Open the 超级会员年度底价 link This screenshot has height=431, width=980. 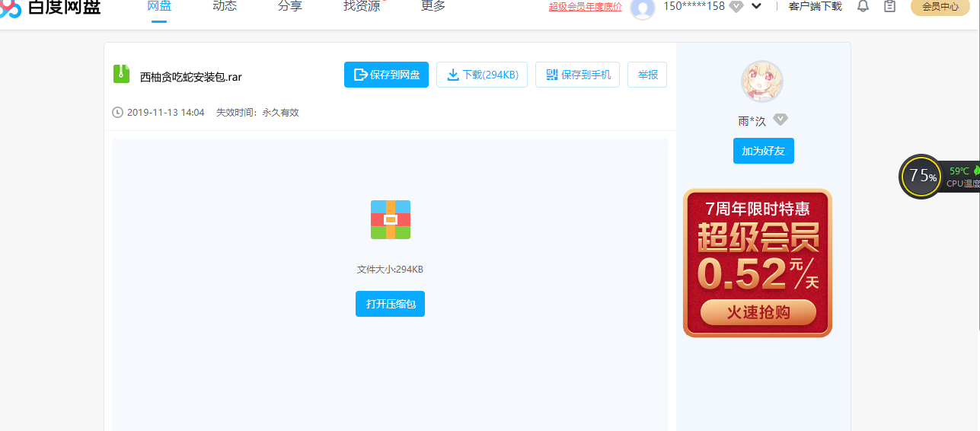[586, 7]
